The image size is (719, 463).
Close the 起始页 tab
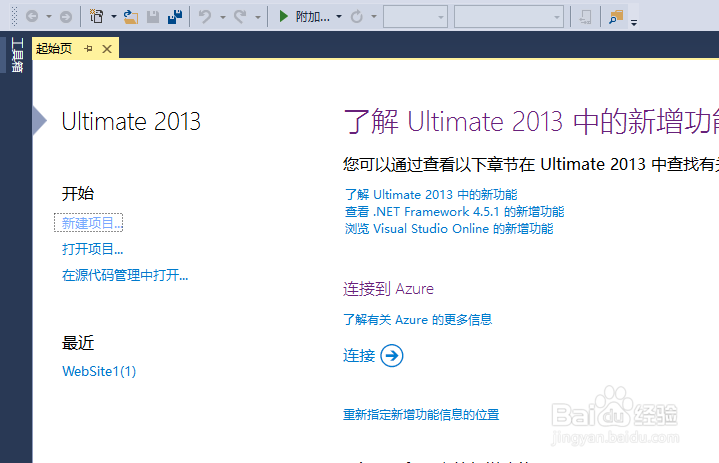(107, 49)
